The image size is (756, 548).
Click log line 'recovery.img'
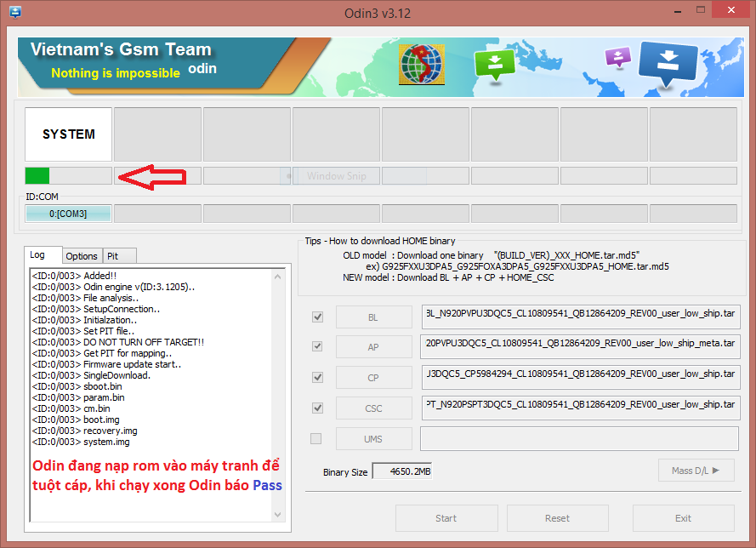(x=84, y=431)
